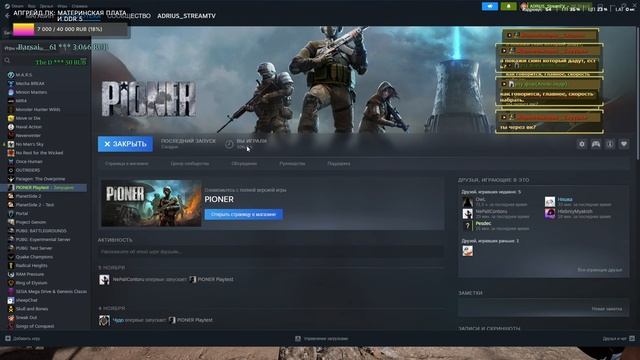Viewport: 640px width, 360px height.
Task: Click the Radical Heights game icon
Action: pyautogui.click(x=11, y=265)
